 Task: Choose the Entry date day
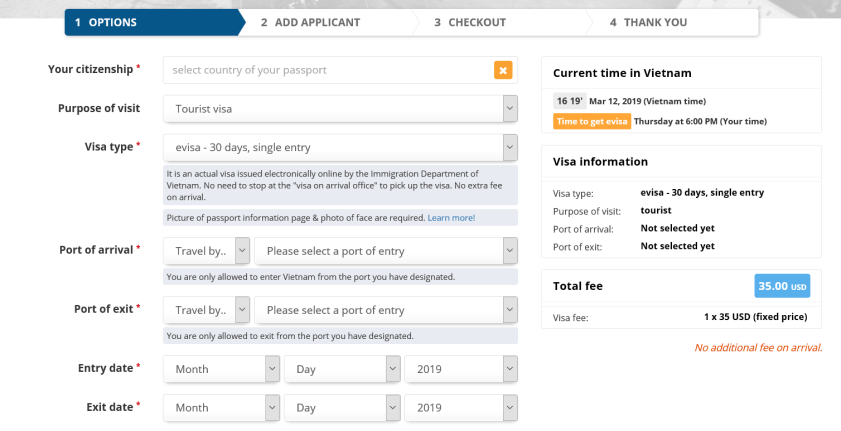point(342,369)
